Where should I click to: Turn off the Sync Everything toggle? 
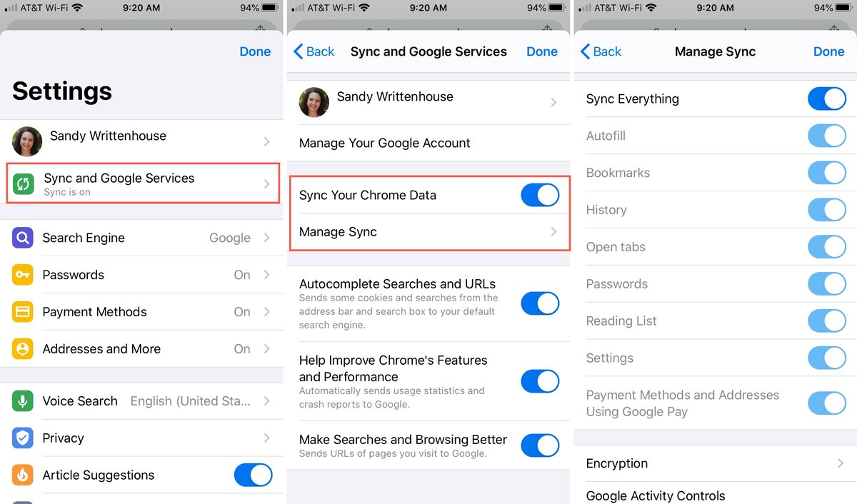[x=827, y=99]
